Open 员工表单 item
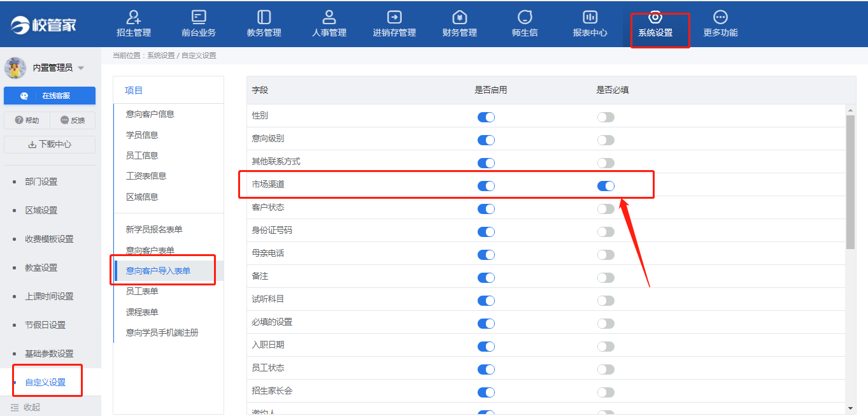 click(142, 291)
